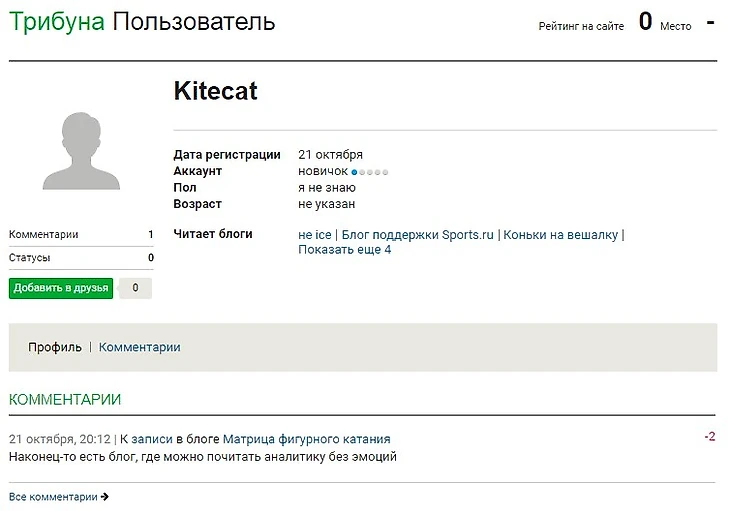Click the novice account rating dots
This screenshot has width=730, height=511.
(370, 172)
